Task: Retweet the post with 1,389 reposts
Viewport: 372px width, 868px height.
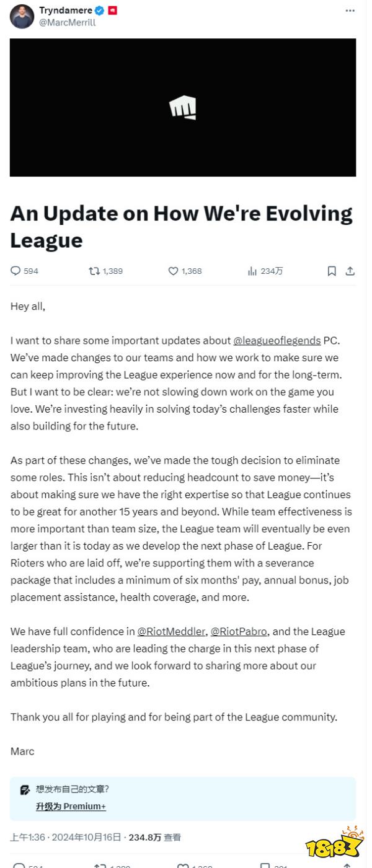Action: tap(94, 271)
